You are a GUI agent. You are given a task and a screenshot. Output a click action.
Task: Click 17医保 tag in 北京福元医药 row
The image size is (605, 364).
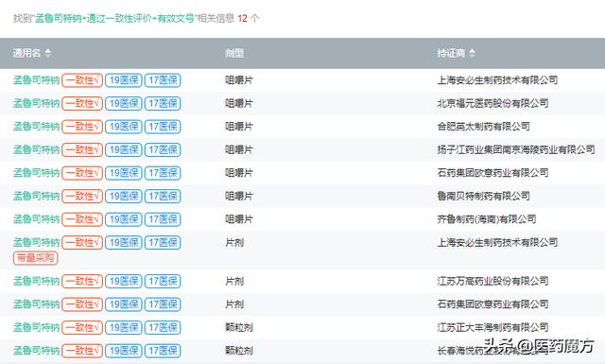[163, 103]
